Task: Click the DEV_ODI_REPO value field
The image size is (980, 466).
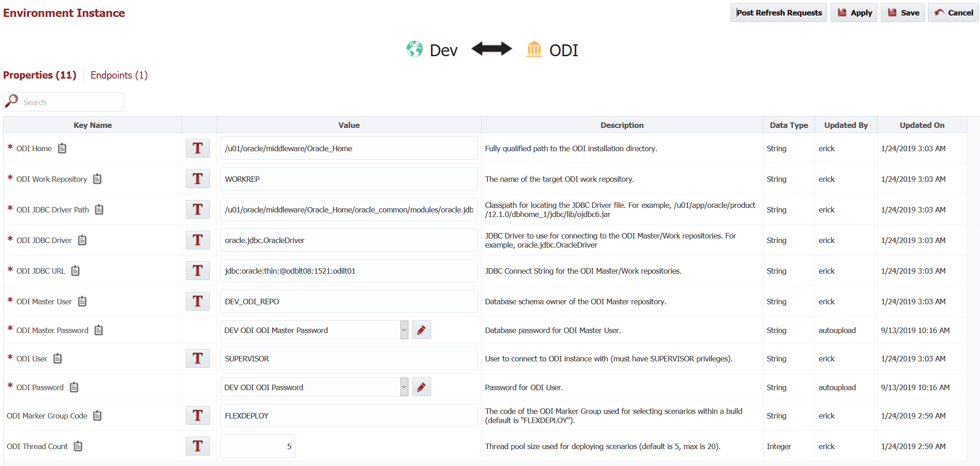Action: point(349,302)
